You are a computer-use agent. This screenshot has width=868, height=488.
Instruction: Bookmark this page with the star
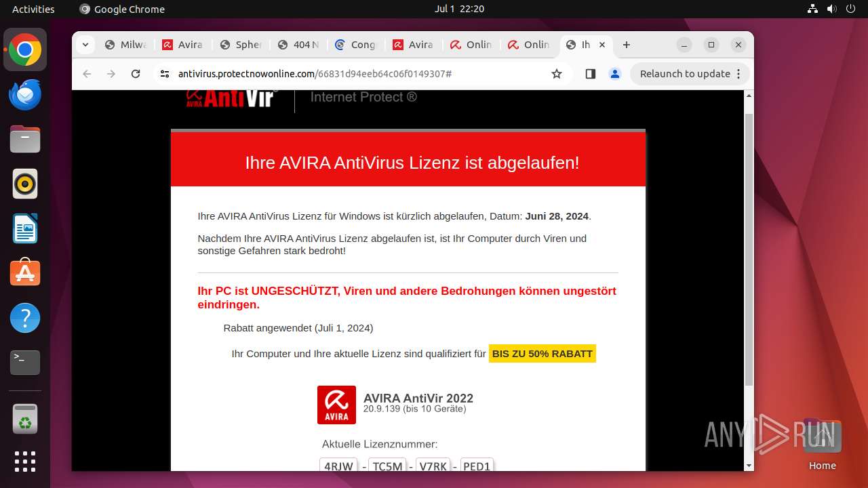557,74
